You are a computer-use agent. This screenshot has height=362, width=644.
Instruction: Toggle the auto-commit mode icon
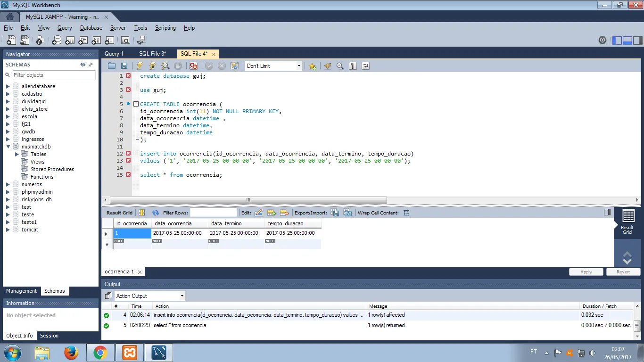(234, 66)
